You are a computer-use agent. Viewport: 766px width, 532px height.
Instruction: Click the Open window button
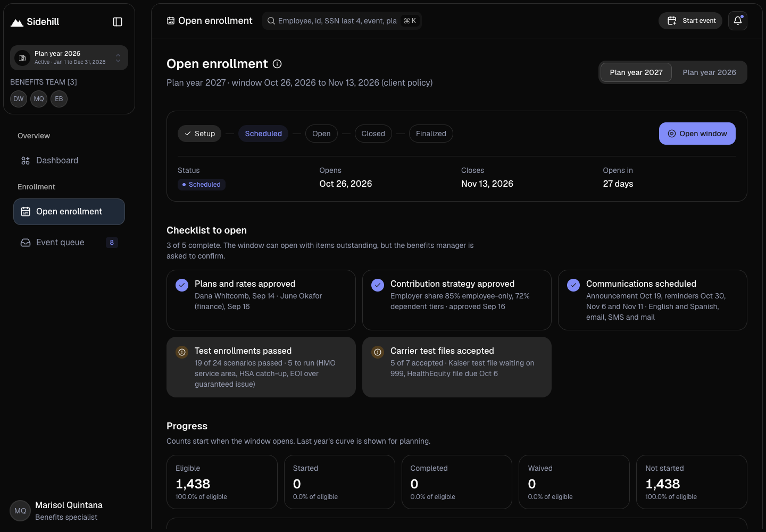pyautogui.click(x=697, y=134)
